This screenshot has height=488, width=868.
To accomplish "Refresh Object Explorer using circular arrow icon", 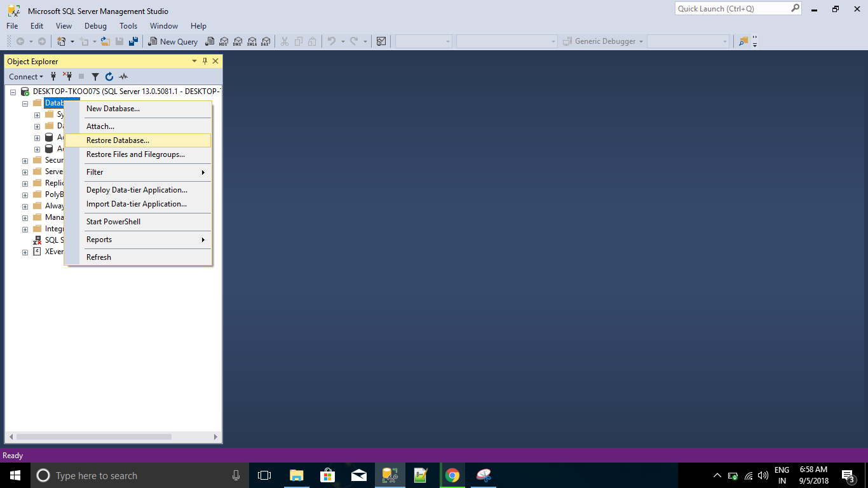I will (109, 76).
